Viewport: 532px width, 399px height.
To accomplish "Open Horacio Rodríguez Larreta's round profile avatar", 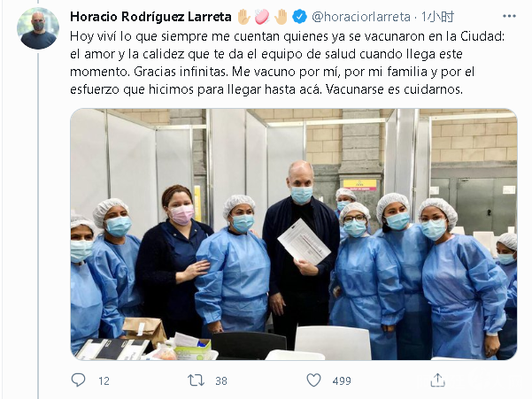I will (x=38, y=28).
